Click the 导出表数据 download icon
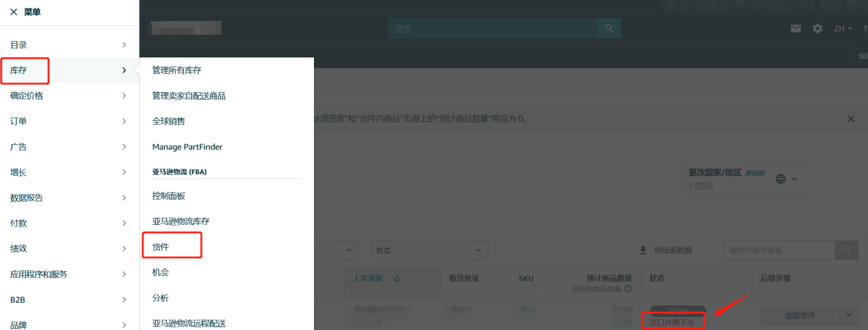Image resolution: width=868 pixels, height=330 pixels. tap(643, 251)
